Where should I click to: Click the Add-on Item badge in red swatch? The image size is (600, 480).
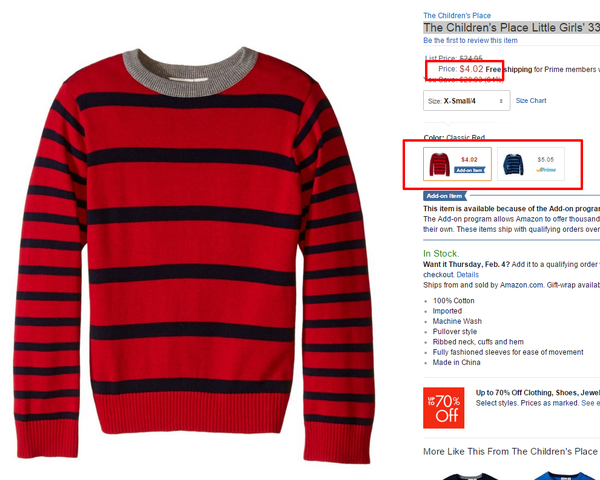pyautogui.click(x=470, y=170)
